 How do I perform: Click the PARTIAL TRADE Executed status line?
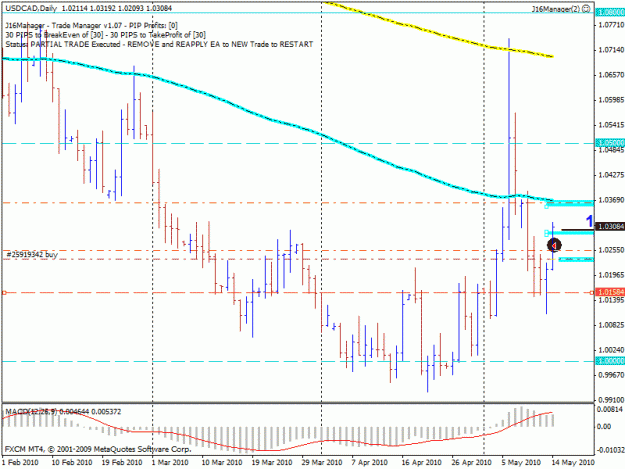coord(159,44)
